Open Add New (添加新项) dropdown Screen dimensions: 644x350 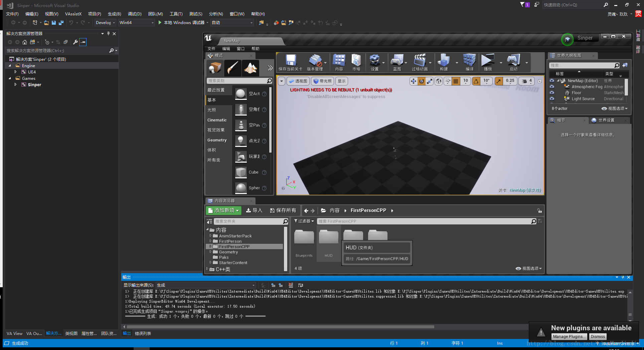point(223,210)
